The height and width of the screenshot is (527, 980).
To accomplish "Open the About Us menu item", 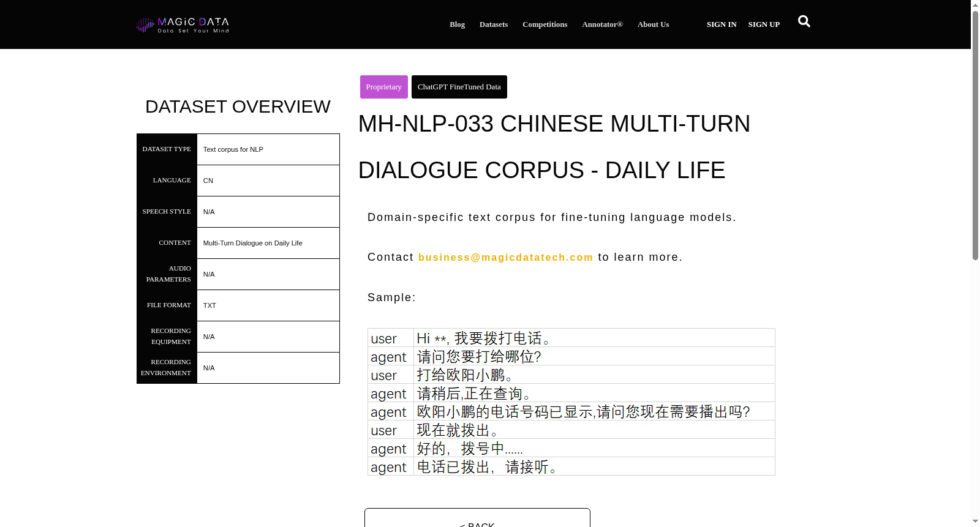I will [x=653, y=24].
